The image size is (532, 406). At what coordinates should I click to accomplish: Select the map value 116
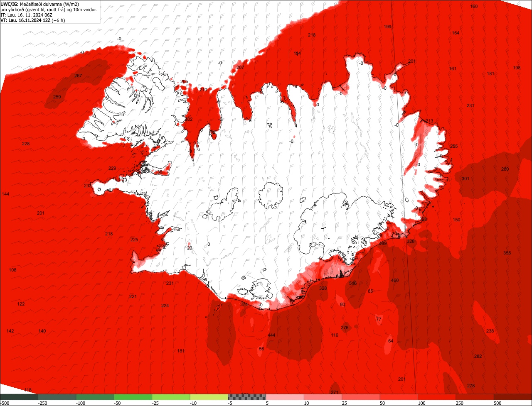[x=335, y=335]
